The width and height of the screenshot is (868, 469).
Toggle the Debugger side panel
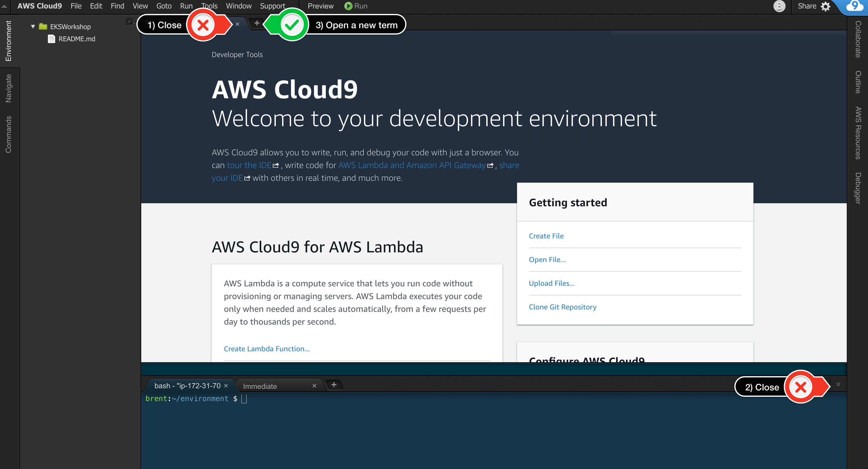(858, 188)
